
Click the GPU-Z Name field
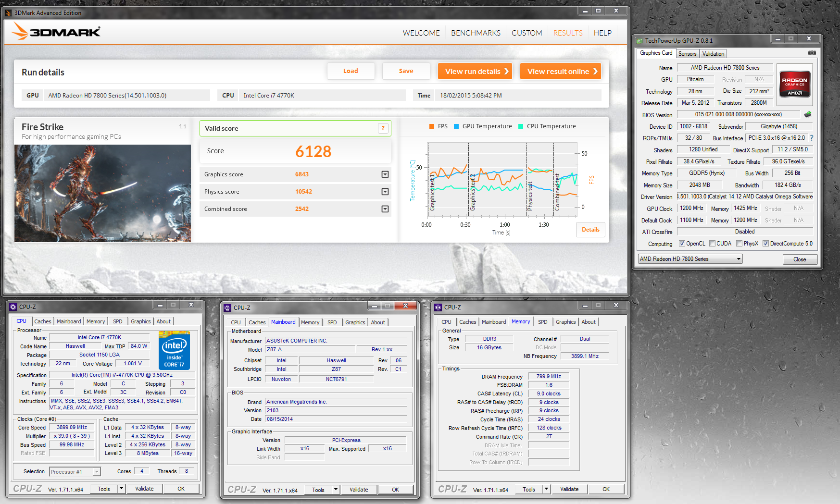(x=725, y=68)
